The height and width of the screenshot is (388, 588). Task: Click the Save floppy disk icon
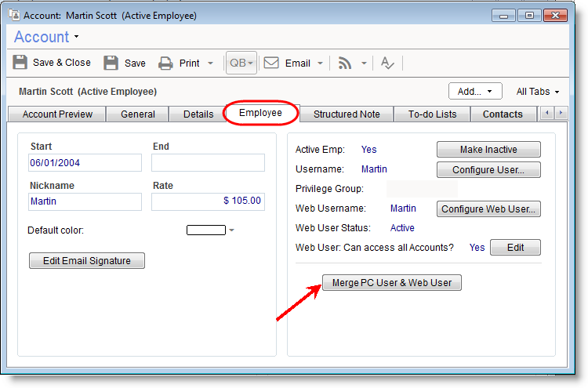[x=111, y=63]
